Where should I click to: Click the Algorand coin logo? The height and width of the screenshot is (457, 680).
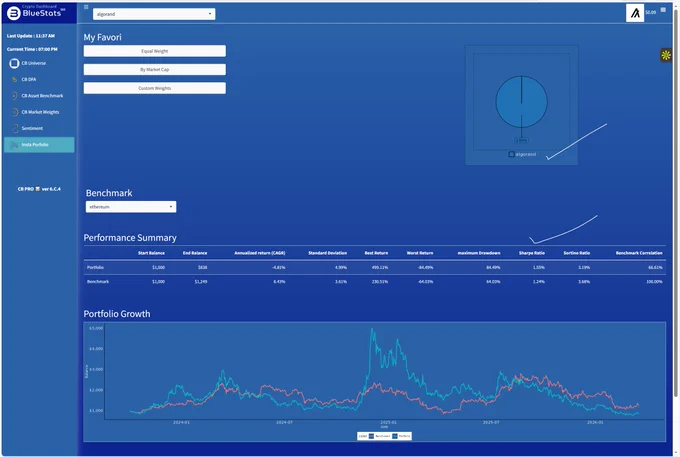click(635, 13)
